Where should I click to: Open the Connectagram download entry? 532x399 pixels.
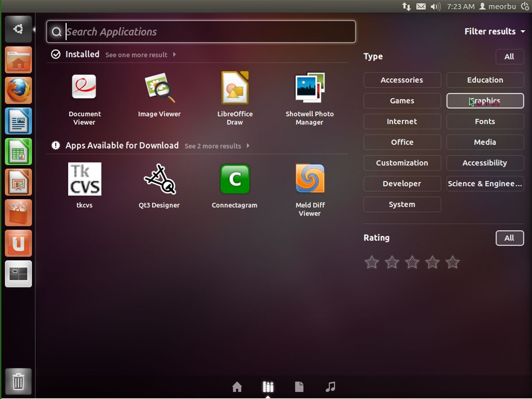[x=235, y=182]
